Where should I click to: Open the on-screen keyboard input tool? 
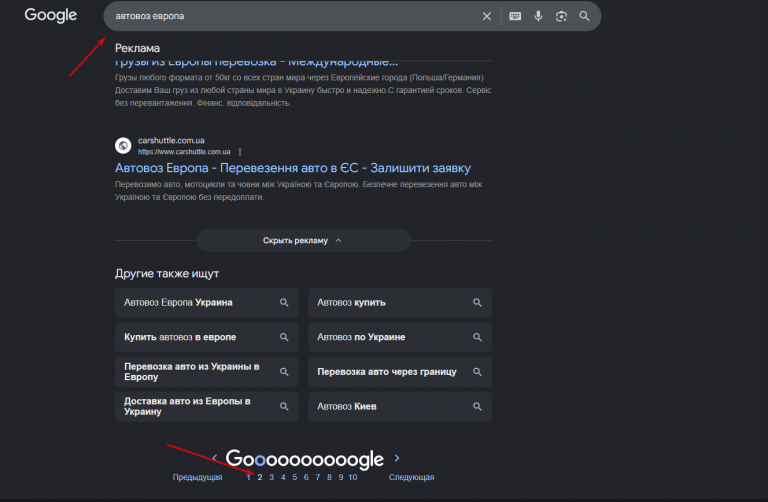pyautogui.click(x=515, y=16)
